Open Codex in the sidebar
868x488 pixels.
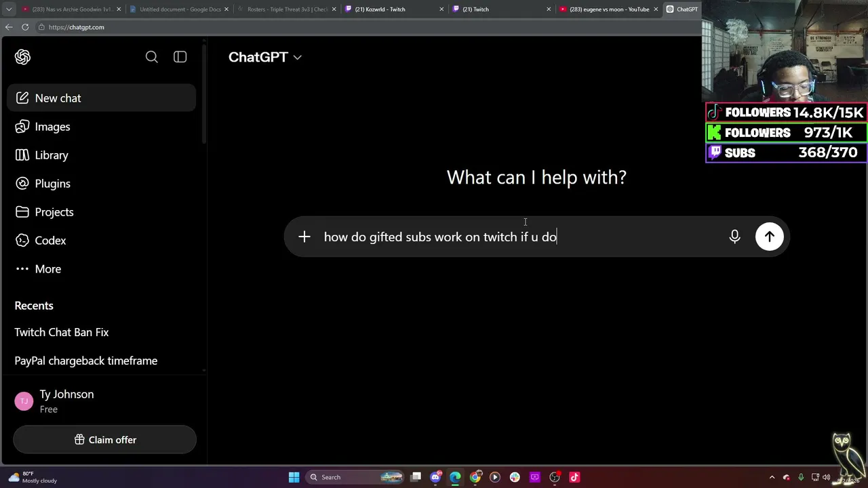(x=102, y=241)
